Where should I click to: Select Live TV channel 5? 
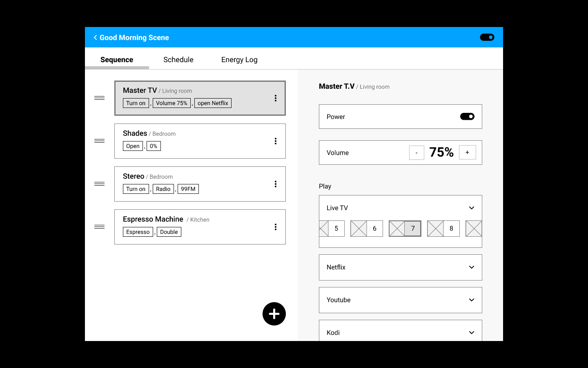click(x=332, y=229)
